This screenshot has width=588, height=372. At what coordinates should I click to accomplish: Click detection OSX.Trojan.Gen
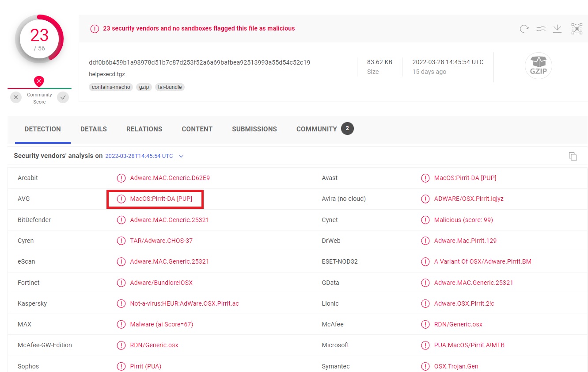coord(456,366)
